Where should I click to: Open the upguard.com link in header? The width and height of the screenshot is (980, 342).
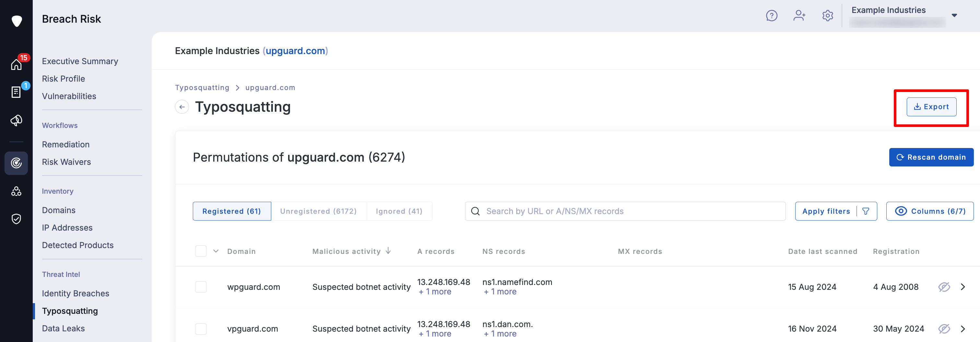(x=295, y=51)
